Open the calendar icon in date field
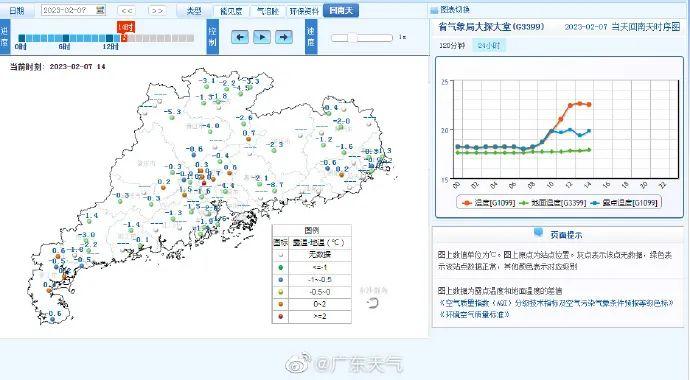 click(x=100, y=10)
